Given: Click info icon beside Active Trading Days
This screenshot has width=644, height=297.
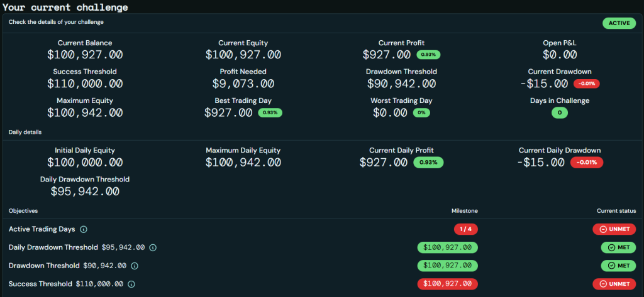Looking at the screenshot, I should tap(84, 229).
